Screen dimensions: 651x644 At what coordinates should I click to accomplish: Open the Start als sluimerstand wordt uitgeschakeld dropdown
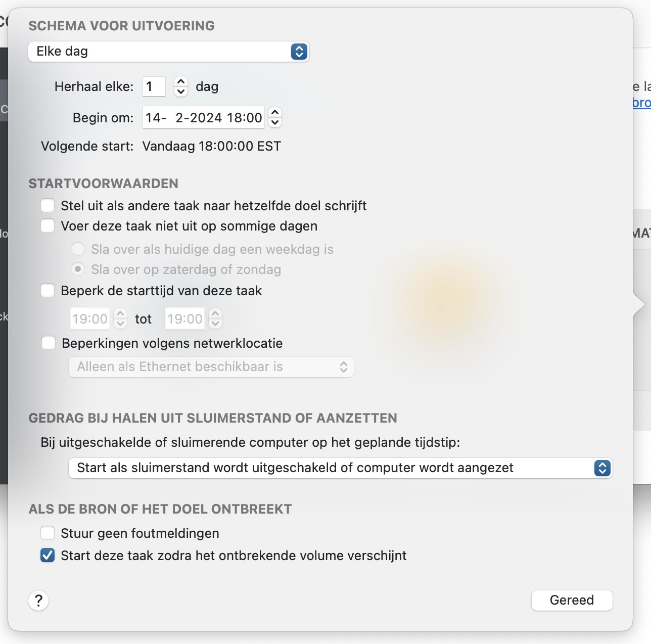pyautogui.click(x=340, y=468)
